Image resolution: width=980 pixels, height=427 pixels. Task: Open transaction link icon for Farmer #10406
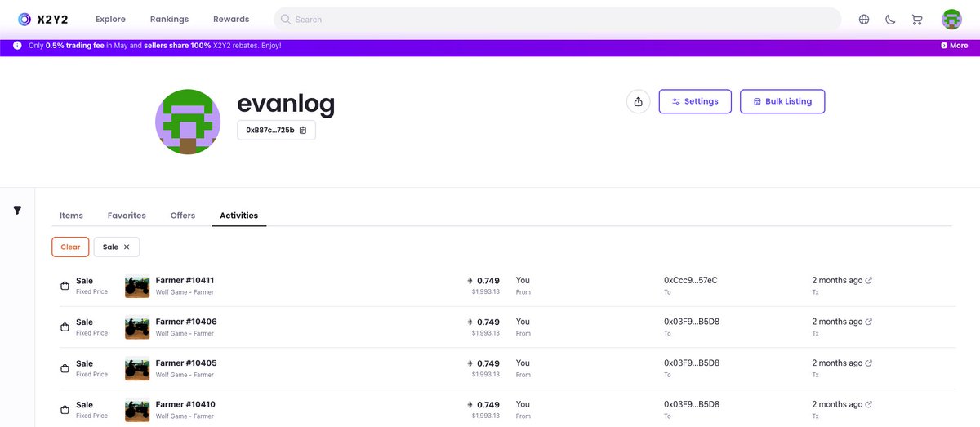tap(868, 322)
